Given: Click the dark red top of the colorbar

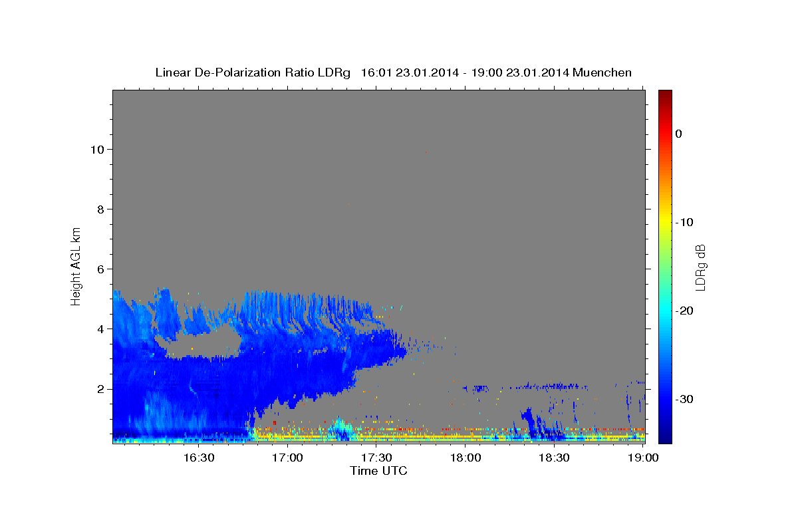Looking at the screenshot, I should coord(665,96).
